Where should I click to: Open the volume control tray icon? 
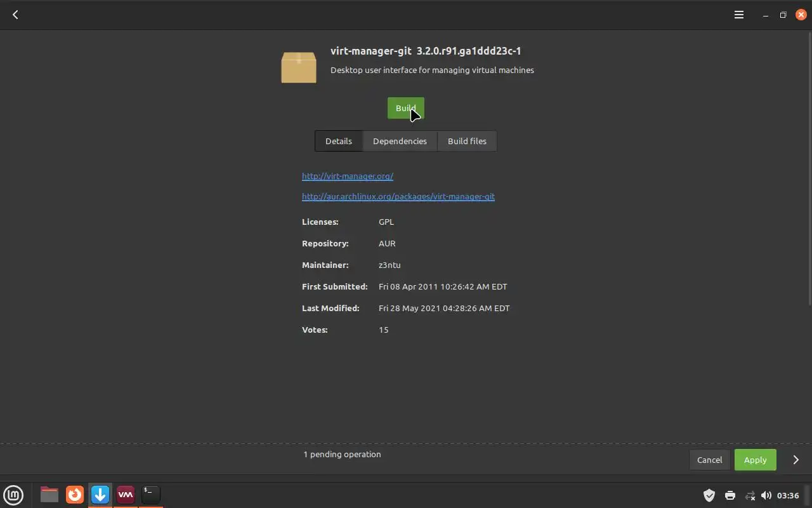point(766,495)
